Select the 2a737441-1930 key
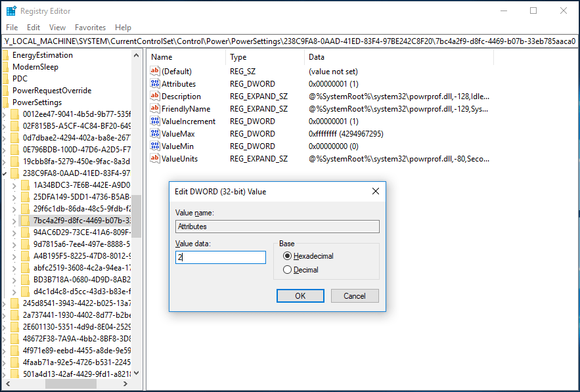The height and width of the screenshot is (392, 580). 77,315
